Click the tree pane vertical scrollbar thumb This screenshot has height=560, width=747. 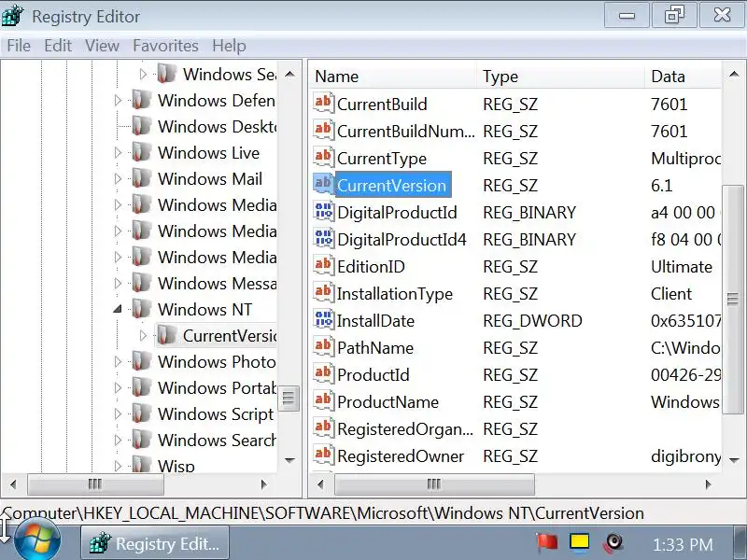289,398
